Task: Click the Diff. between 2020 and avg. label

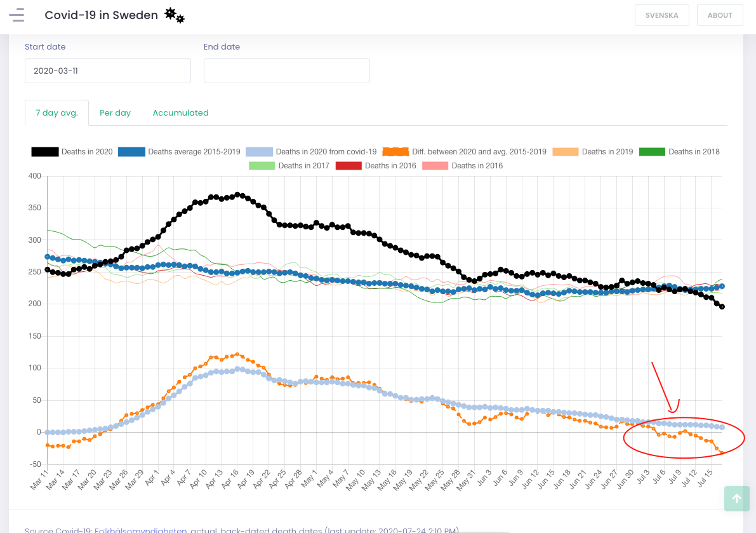Action: point(479,152)
